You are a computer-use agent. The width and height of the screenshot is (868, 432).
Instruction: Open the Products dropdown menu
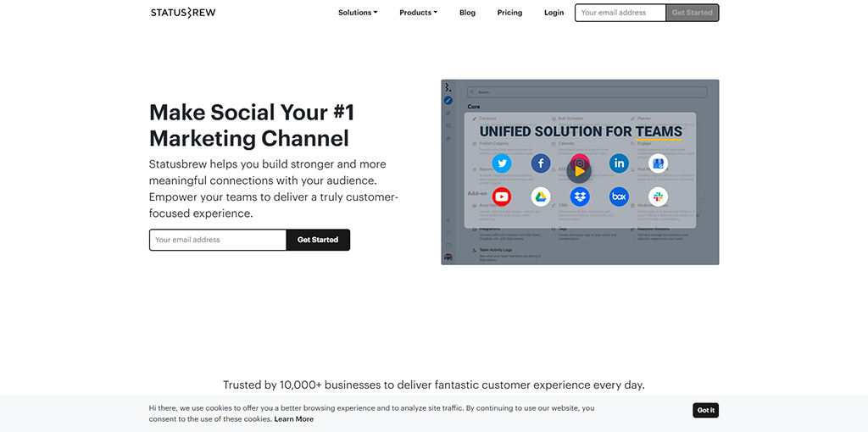click(419, 13)
